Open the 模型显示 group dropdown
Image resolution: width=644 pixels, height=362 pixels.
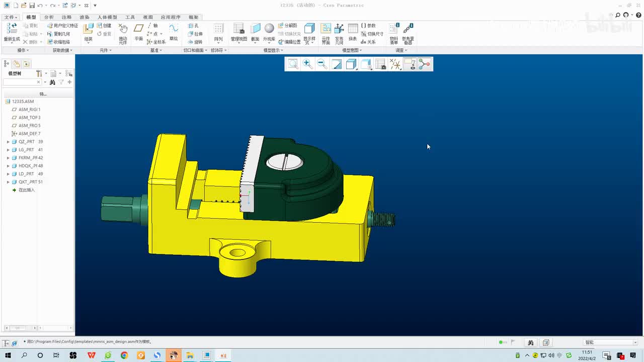[273, 50]
